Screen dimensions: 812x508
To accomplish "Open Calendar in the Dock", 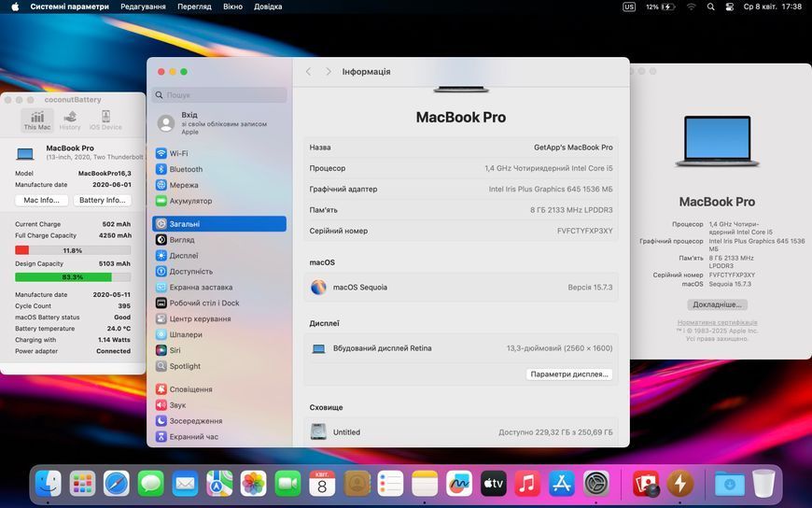I will point(322,484).
